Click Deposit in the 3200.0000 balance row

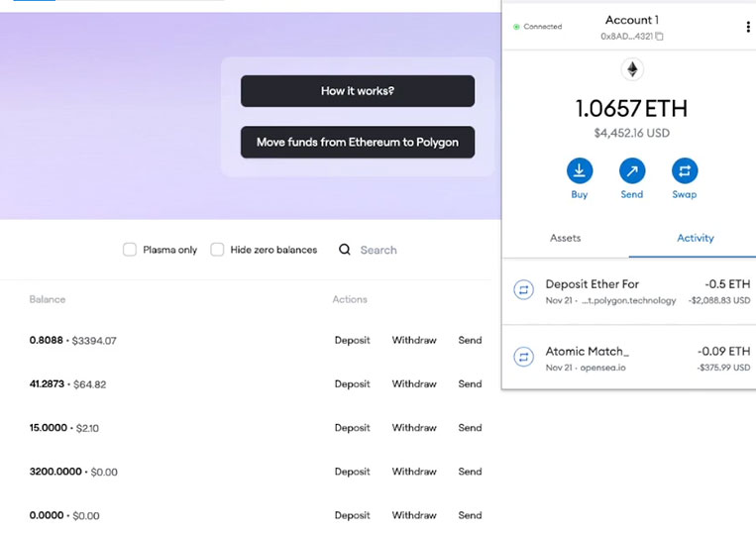tap(352, 472)
